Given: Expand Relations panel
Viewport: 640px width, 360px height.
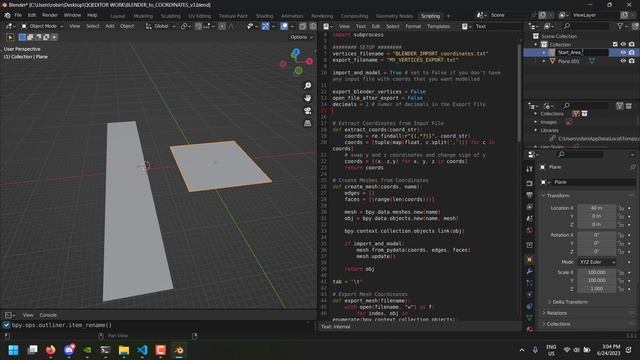Looking at the screenshot, I should click(x=556, y=313).
